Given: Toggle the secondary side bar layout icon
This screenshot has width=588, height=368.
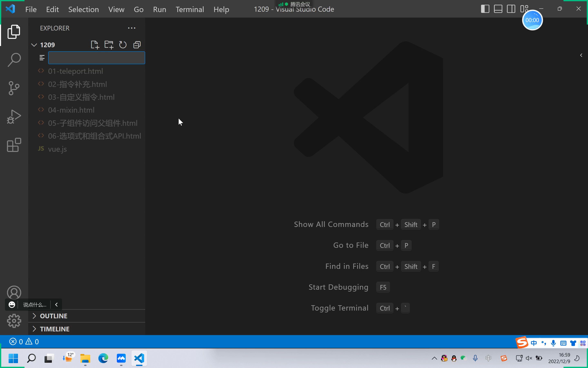Looking at the screenshot, I should pyautogui.click(x=511, y=9).
